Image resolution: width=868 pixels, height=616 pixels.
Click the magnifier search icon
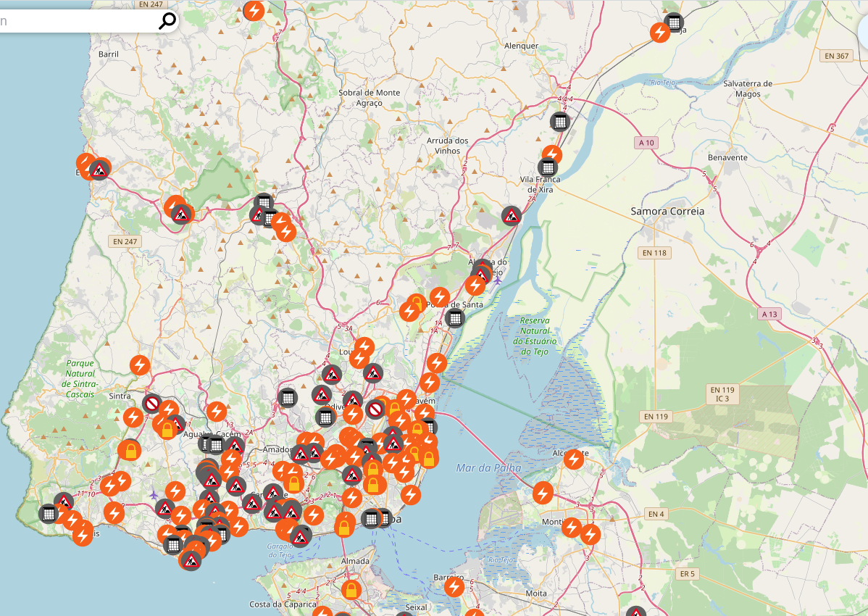click(x=167, y=21)
